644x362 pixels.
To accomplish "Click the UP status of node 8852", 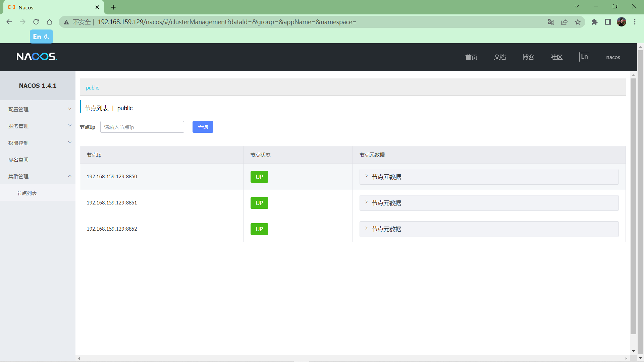I will (259, 229).
